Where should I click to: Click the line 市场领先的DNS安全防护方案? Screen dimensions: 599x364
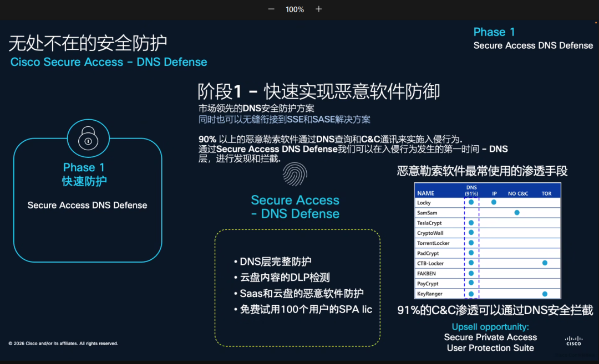coord(256,109)
